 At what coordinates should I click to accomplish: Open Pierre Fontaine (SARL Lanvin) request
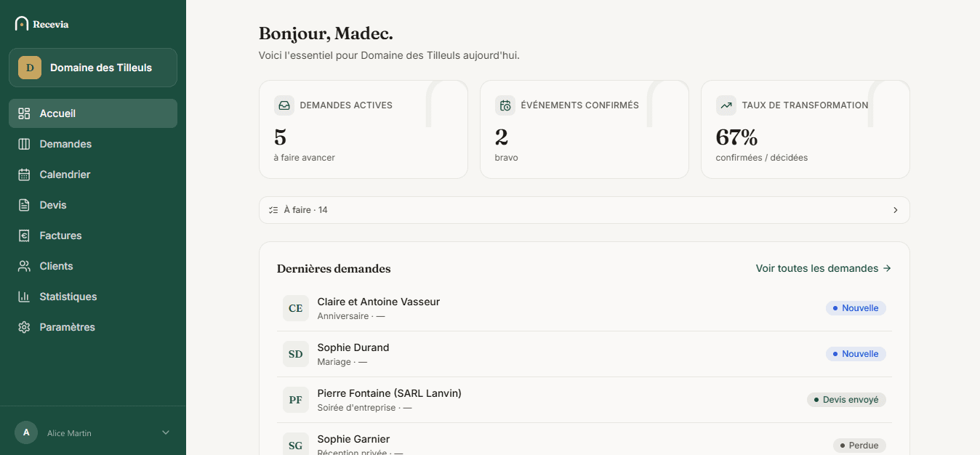point(585,400)
